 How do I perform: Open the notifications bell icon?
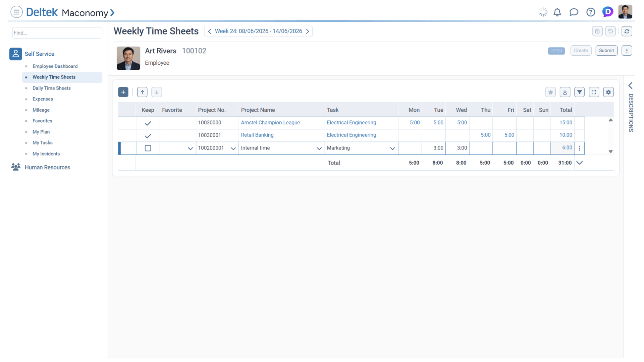[x=557, y=12]
